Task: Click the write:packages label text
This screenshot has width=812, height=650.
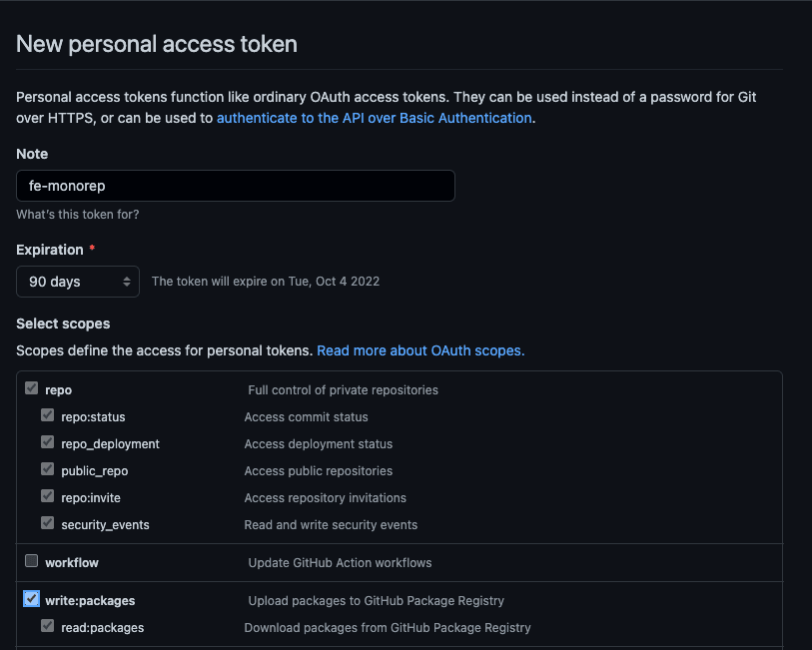Action: (x=92, y=600)
